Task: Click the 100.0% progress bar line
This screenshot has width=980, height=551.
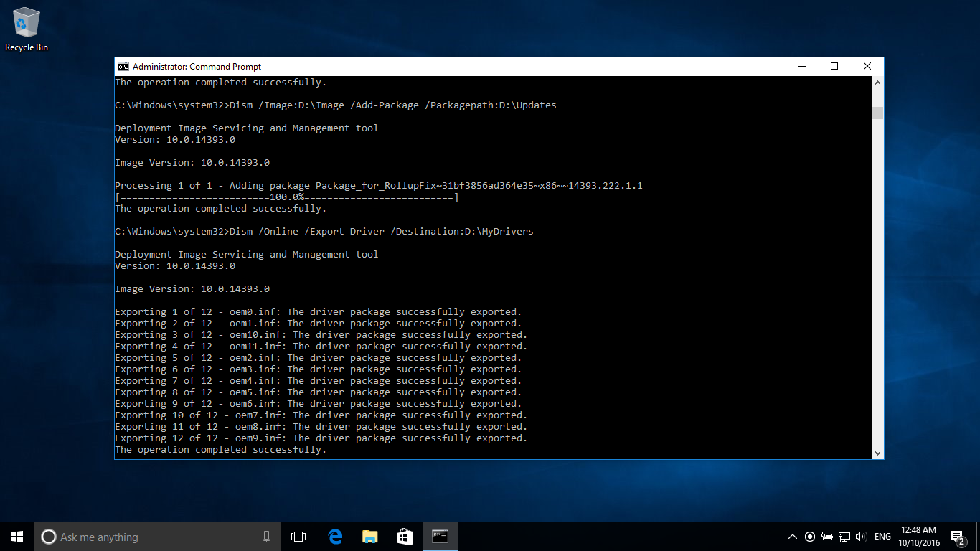Action: (x=287, y=197)
